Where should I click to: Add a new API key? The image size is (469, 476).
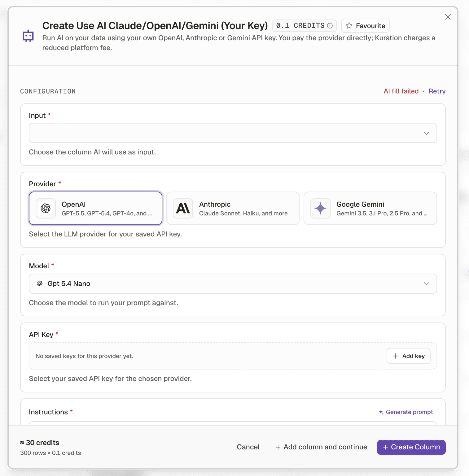coord(409,356)
